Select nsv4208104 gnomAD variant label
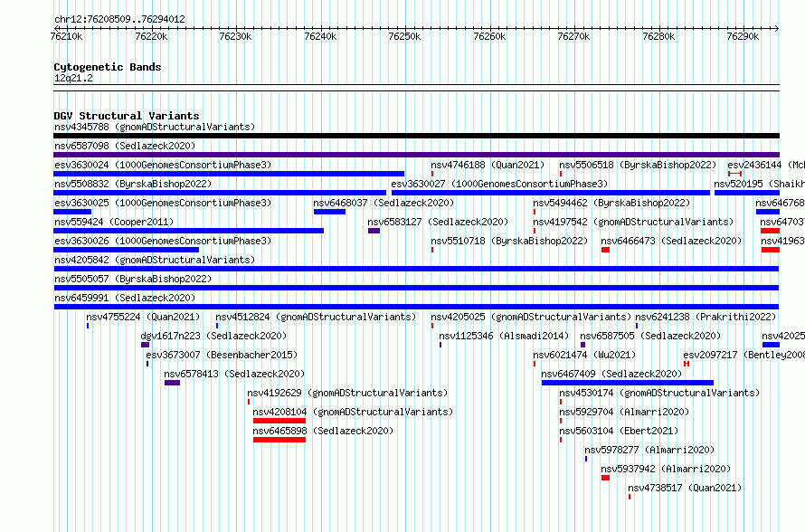This screenshot has width=805, height=532. tap(354, 412)
